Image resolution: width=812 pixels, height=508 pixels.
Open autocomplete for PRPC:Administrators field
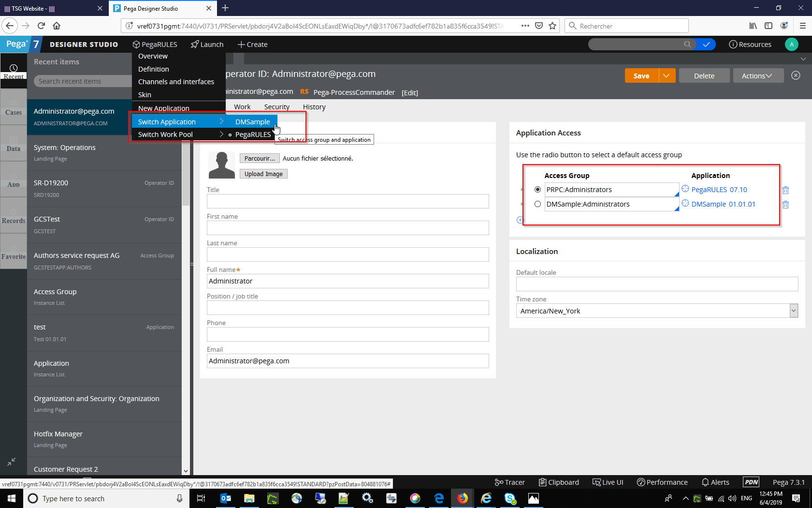coord(677,194)
